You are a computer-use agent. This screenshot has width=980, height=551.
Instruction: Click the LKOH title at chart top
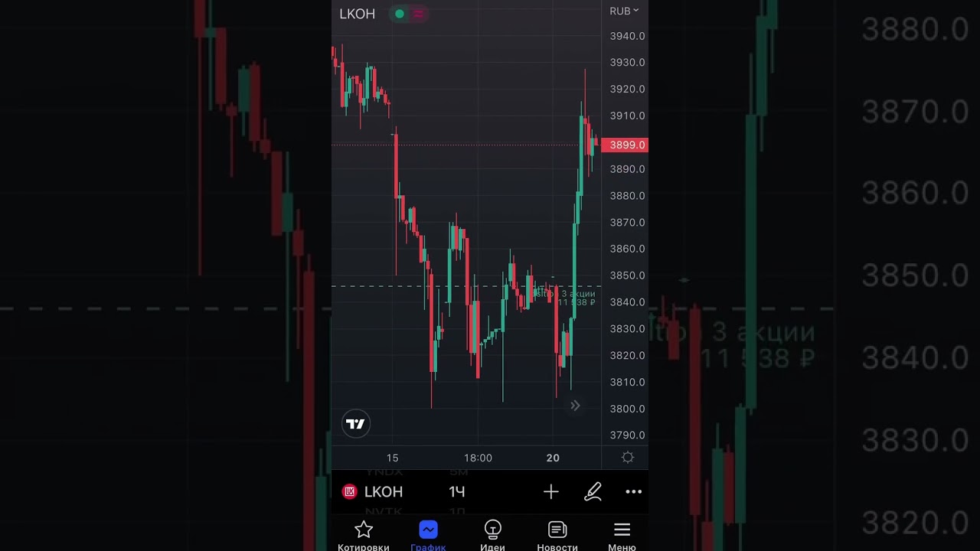[x=357, y=14]
